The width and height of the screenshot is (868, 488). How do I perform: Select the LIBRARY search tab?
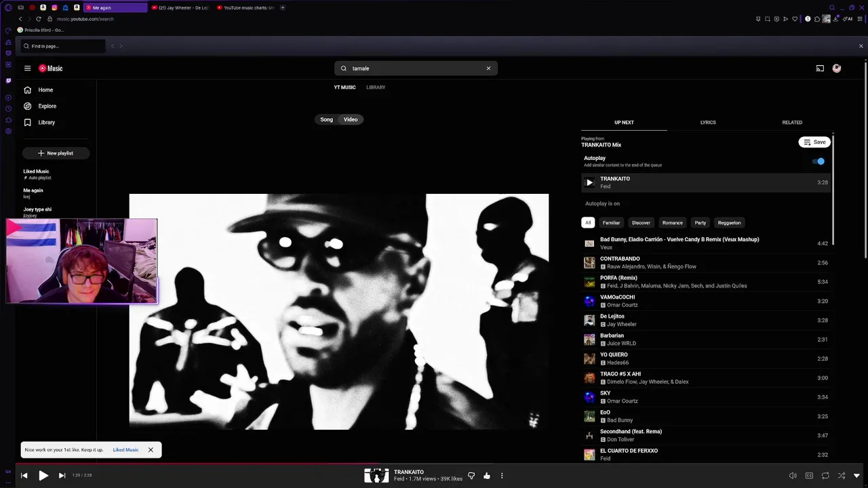[376, 87]
